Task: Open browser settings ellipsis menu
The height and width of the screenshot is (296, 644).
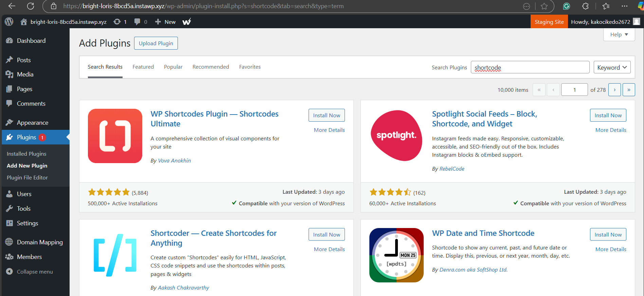Action: (x=625, y=6)
